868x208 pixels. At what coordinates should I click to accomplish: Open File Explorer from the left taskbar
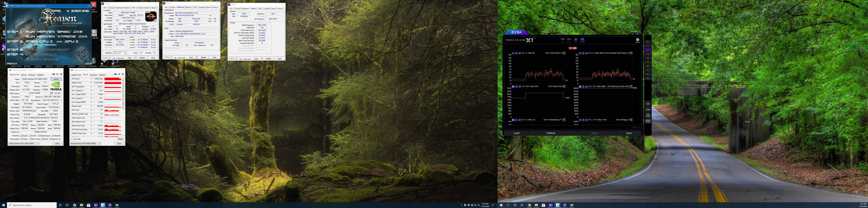tap(82, 205)
